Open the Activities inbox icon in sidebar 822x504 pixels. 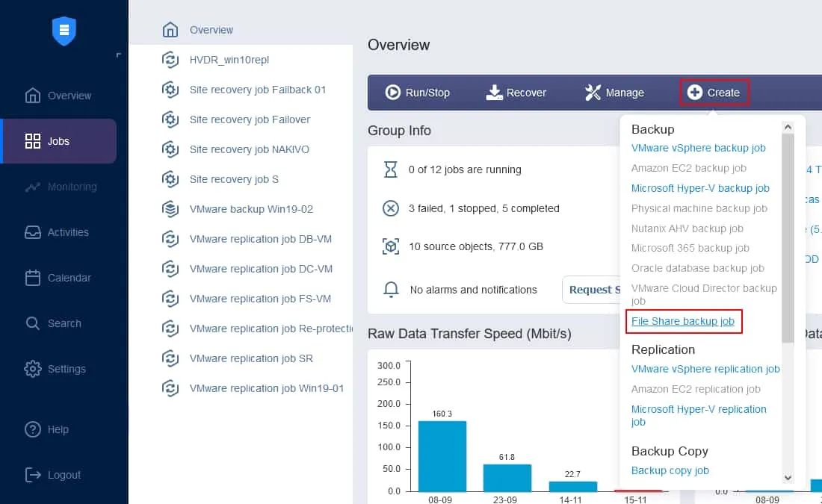(33, 232)
